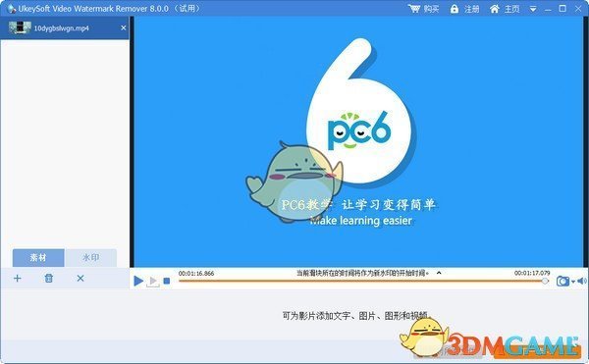Image resolution: width=589 pixels, height=364 pixels.
Task: Click the current time 00:01:16.866 label
Action: [196, 273]
